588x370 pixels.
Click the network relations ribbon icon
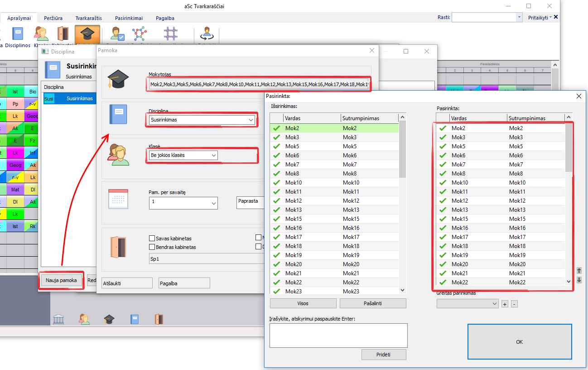tap(139, 34)
